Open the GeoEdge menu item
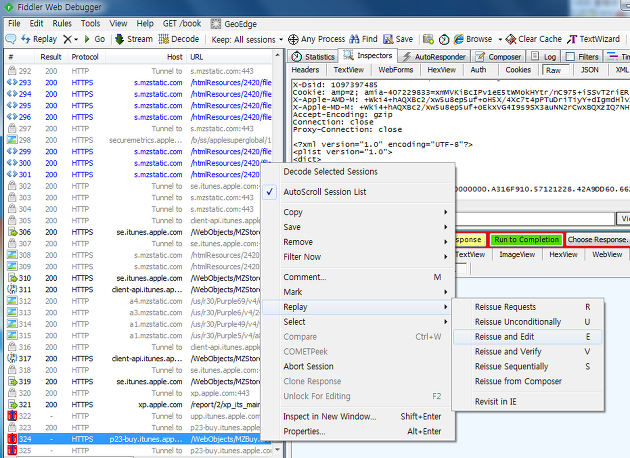The width and height of the screenshot is (630, 458). pos(234,24)
